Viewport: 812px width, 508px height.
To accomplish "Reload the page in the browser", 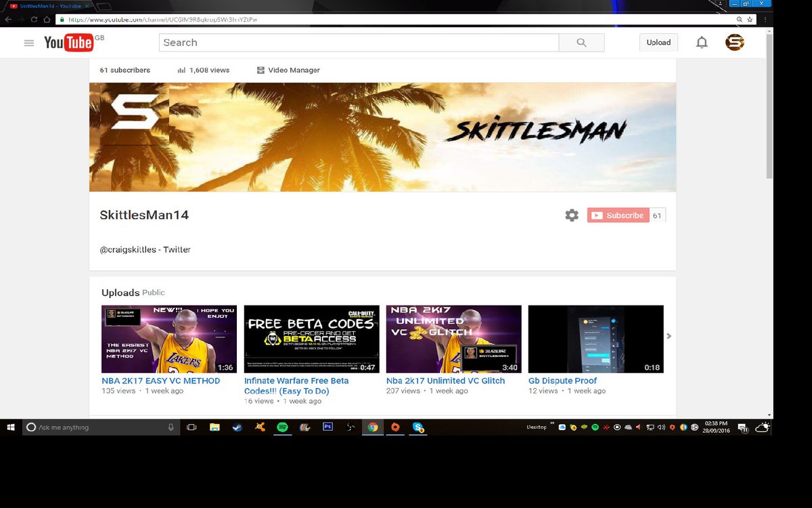I will (x=34, y=20).
